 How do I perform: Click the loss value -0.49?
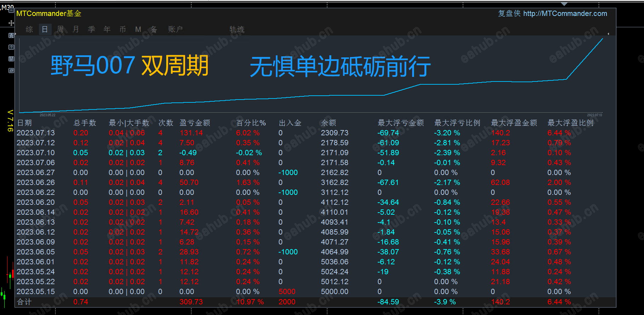(x=188, y=153)
